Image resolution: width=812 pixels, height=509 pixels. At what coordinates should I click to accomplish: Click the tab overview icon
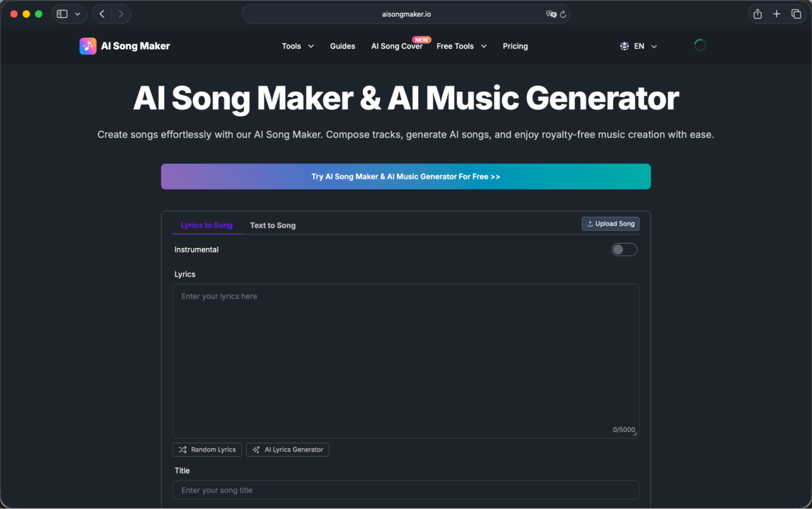[796, 14]
